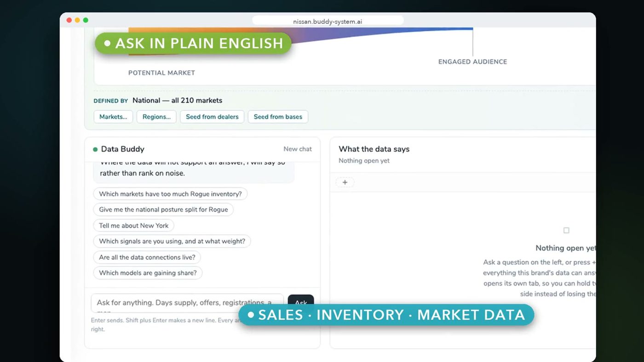
Task: Click the yellow window minimize dot
Action: [x=77, y=20]
